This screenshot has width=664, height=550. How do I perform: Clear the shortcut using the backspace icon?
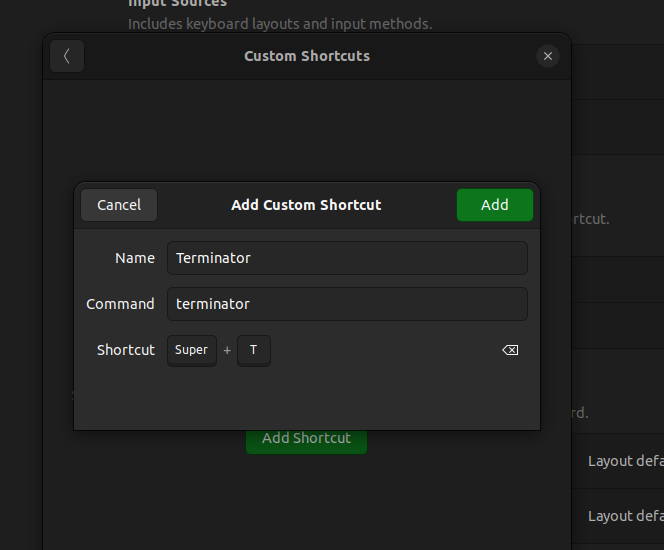coord(509,350)
